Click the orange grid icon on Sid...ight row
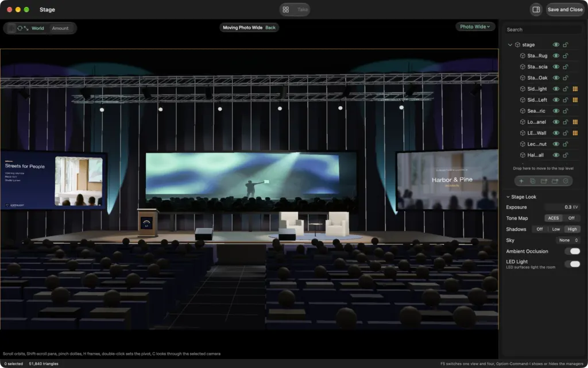Image resolution: width=588 pixels, height=368 pixels. pyautogui.click(x=575, y=89)
